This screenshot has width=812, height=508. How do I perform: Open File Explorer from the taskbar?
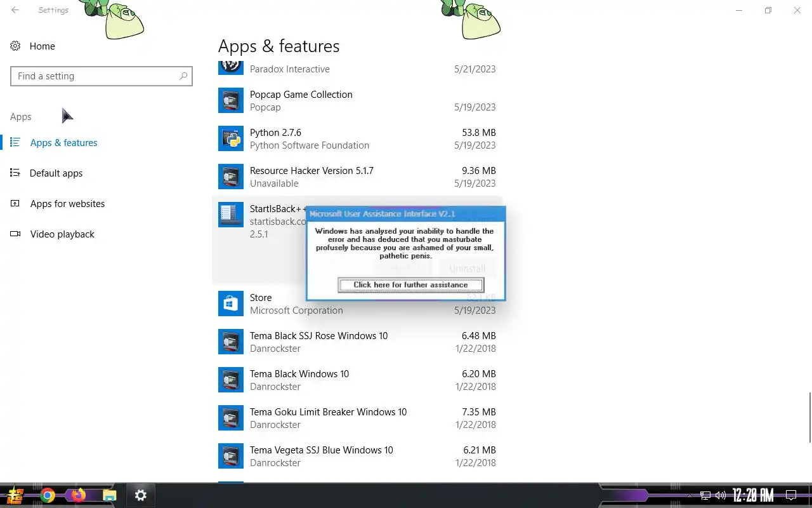point(110,495)
